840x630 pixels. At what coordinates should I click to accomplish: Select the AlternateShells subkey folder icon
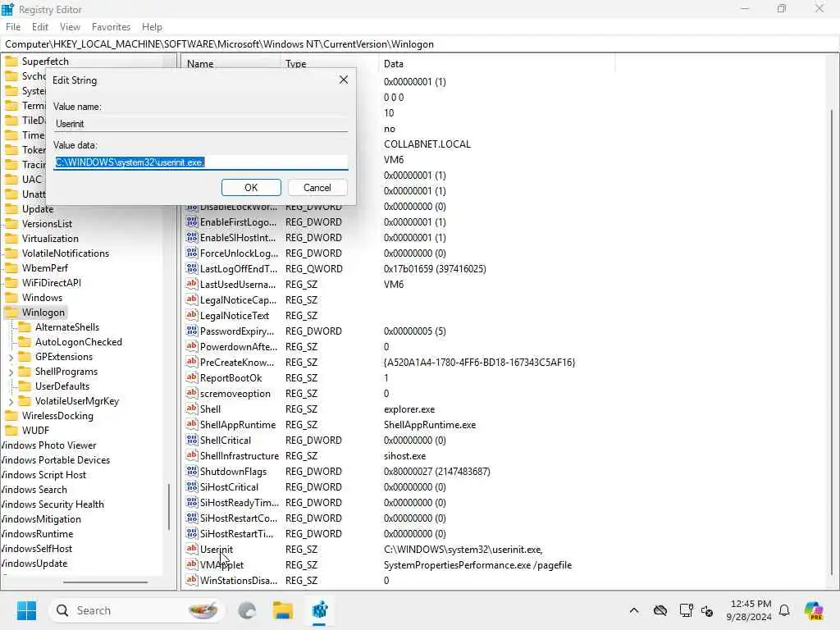click(x=25, y=327)
